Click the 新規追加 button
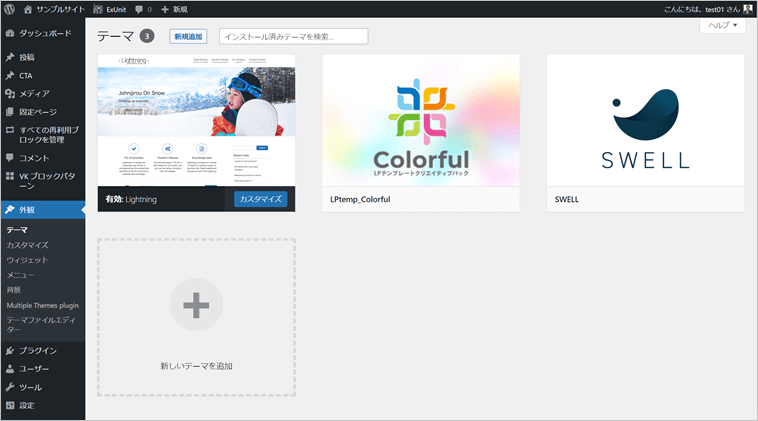This screenshot has height=421, width=758. coord(187,36)
